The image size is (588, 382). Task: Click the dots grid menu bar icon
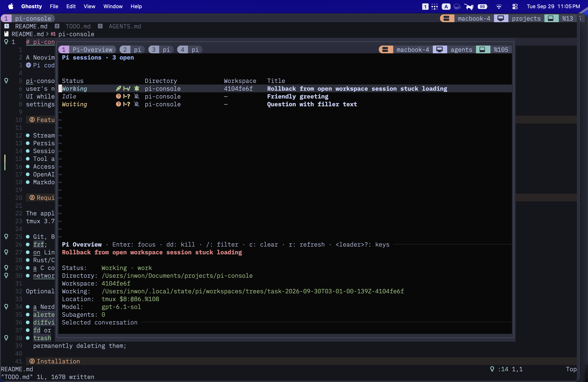point(435,6)
